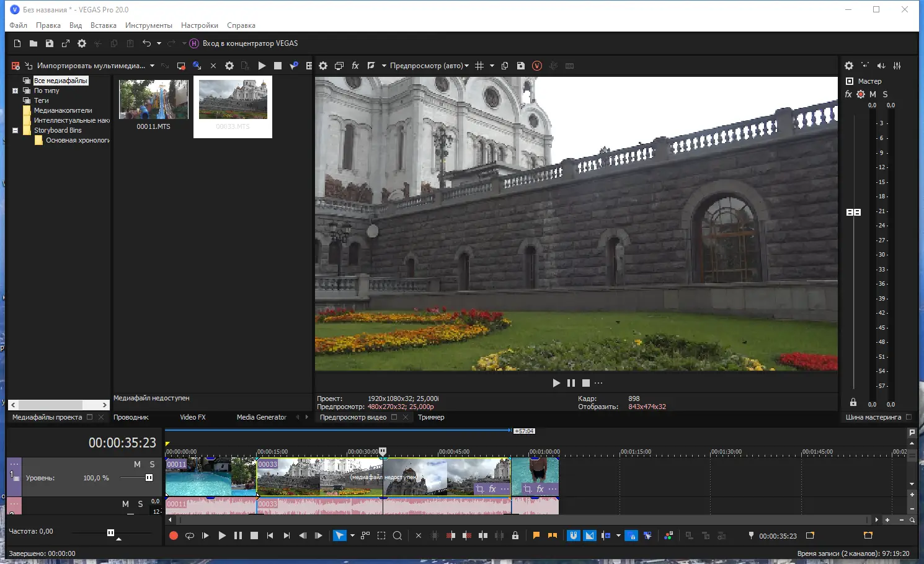Open the Предпросмотр (авто) quality dropdown
Screen dimensions: 924x564
(x=429, y=66)
